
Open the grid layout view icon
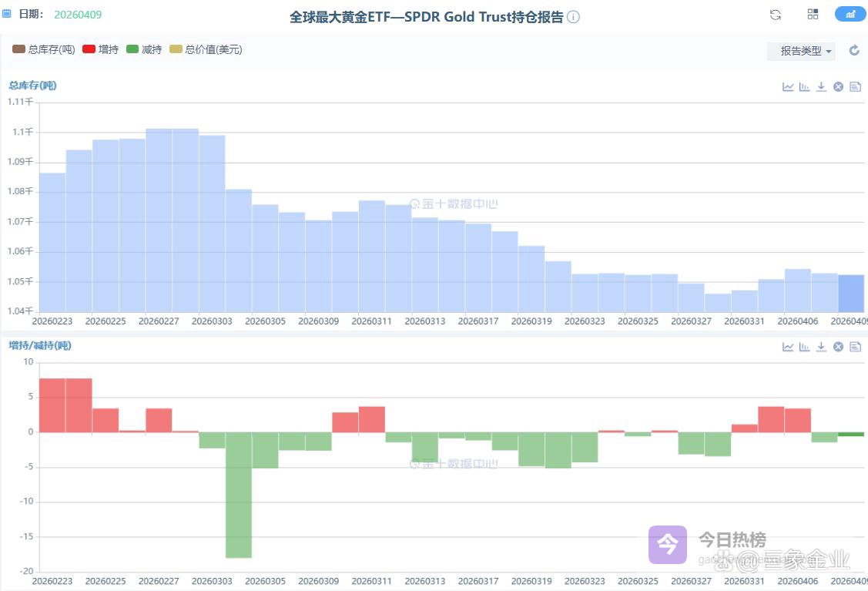(813, 15)
